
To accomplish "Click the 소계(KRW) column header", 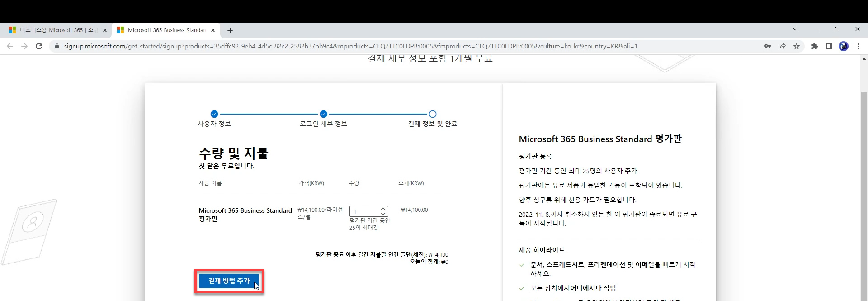I will click(x=411, y=183).
